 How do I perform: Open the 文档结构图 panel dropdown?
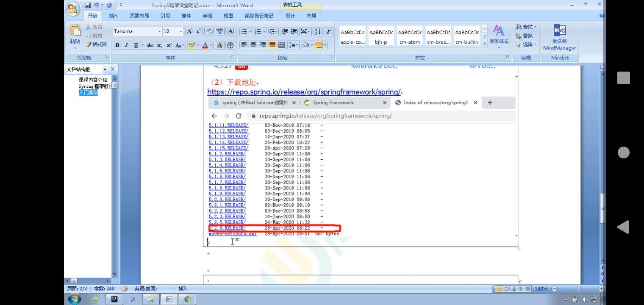click(x=105, y=69)
